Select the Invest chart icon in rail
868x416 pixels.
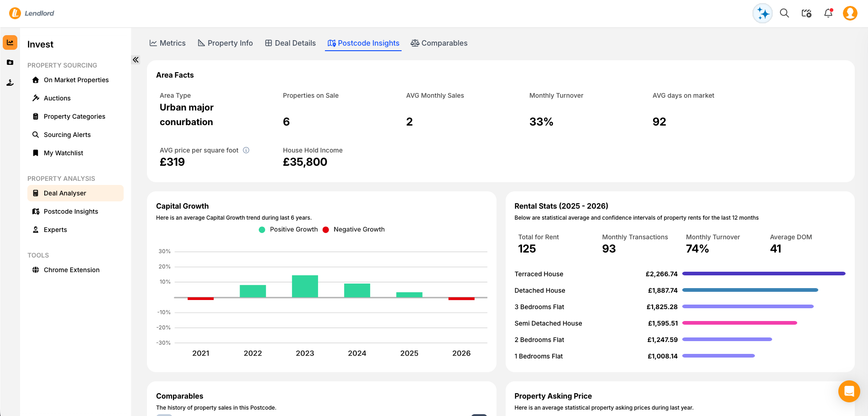(x=10, y=42)
